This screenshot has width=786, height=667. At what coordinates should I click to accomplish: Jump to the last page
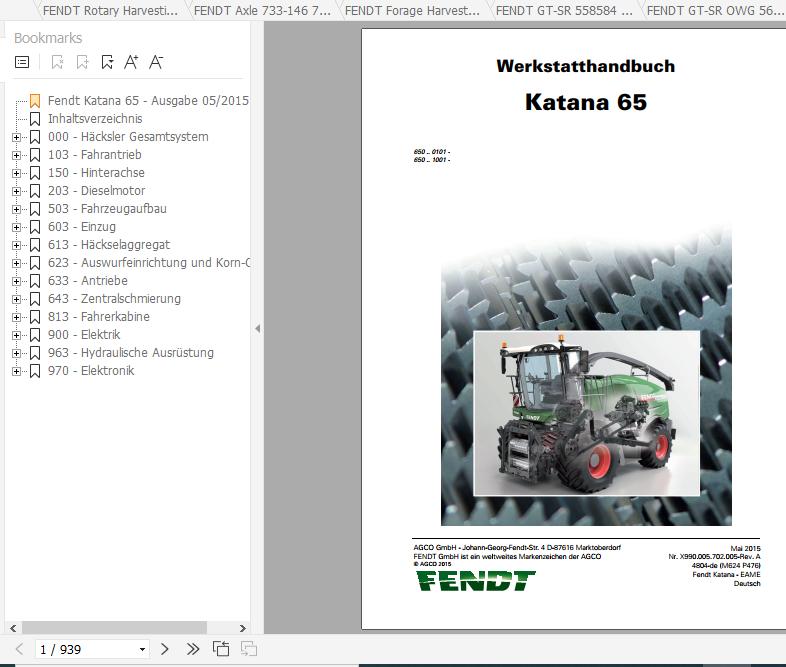point(192,649)
